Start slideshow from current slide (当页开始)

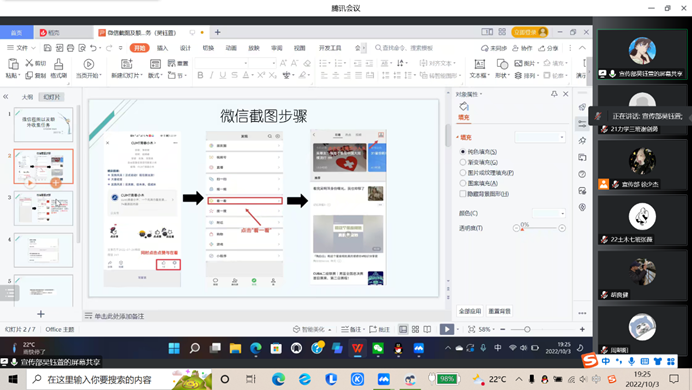click(x=89, y=64)
